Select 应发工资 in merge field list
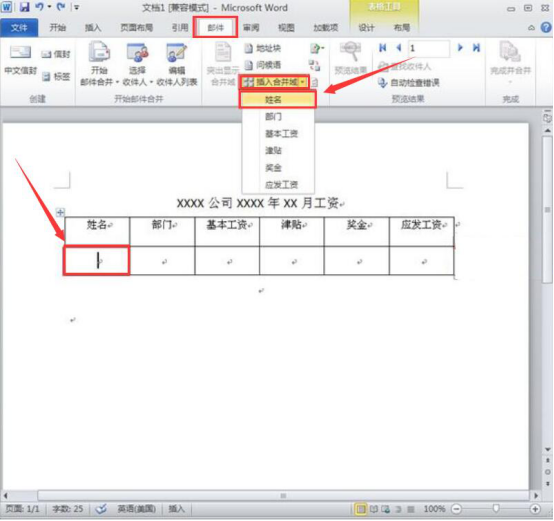This screenshot has width=554, height=521. 277,184
